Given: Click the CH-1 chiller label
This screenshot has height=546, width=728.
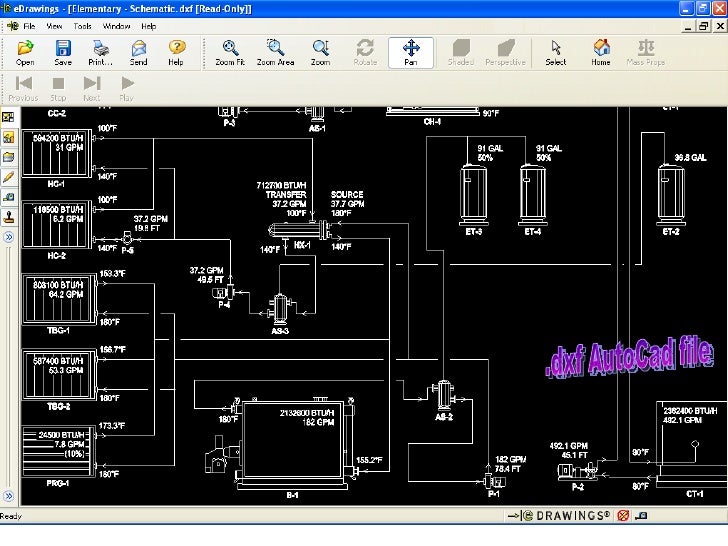Looking at the screenshot, I should [x=432, y=122].
